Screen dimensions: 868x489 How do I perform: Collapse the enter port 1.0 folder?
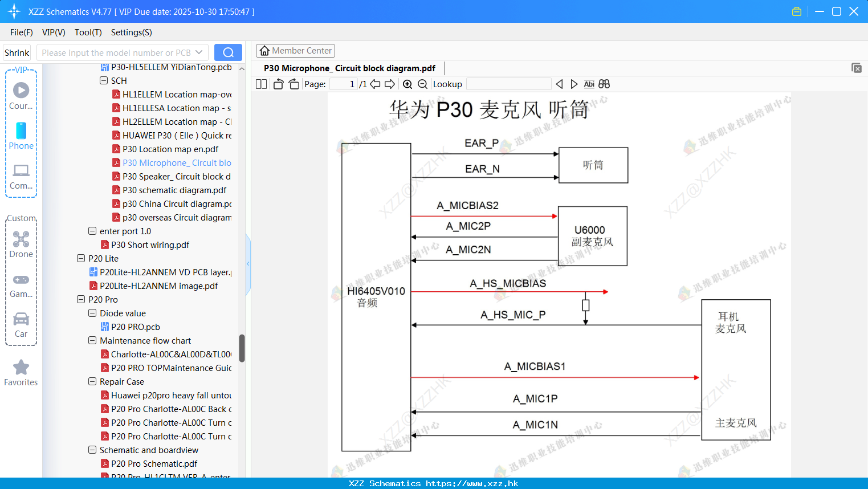(x=92, y=231)
